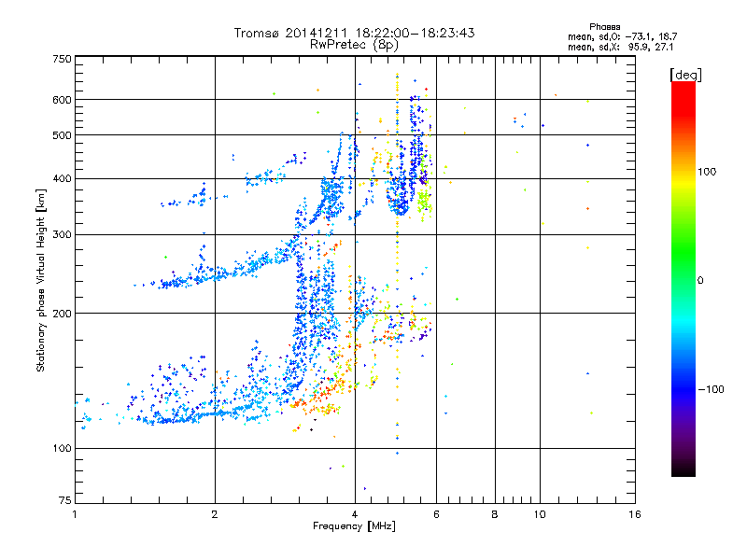
Task: Click the x-axis tick label "2"
Action: point(215,514)
